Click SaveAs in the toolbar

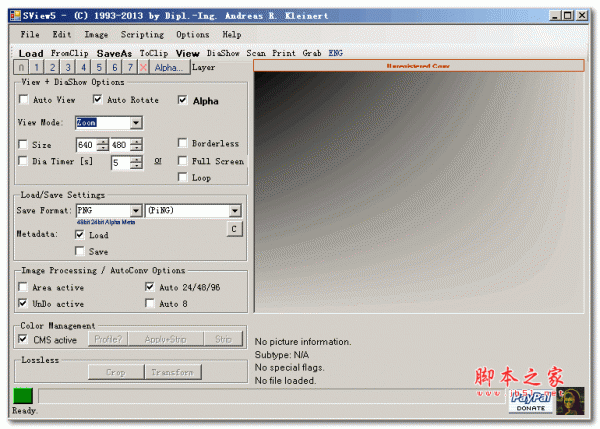tap(114, 54)
